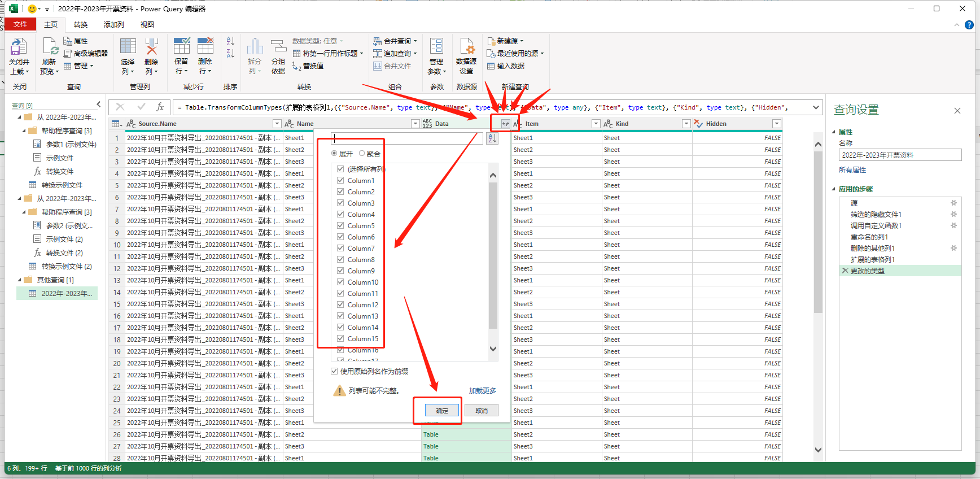Click the 取消 cancel button
This screenshot has width=980, height=479.
(x=482, y=411)
